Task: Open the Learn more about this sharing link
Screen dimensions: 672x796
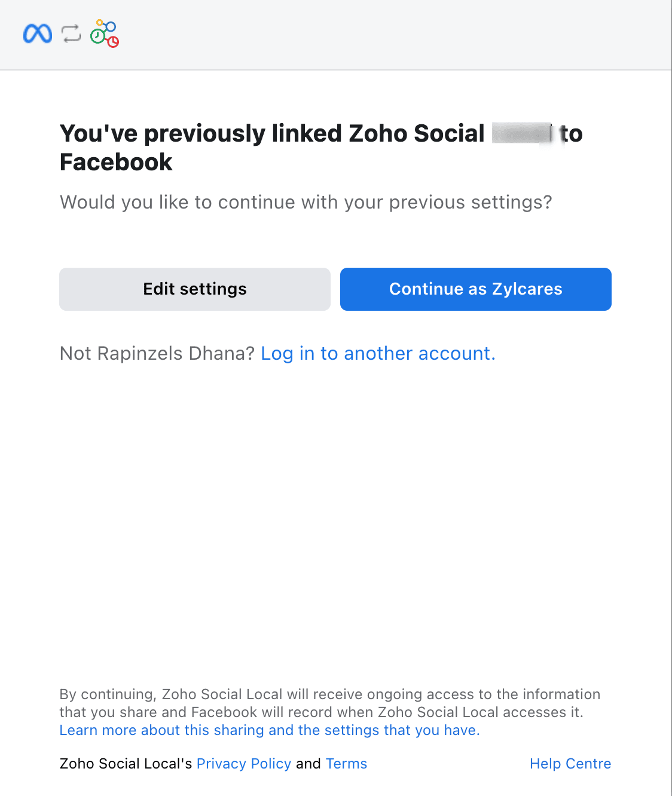Action: point(269,730)
